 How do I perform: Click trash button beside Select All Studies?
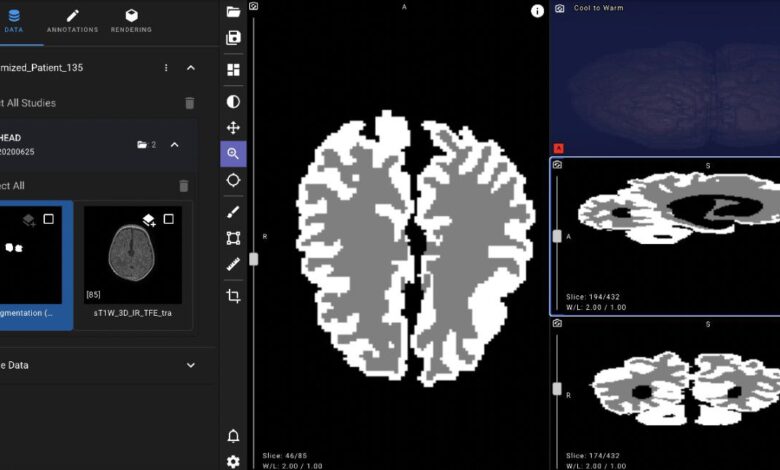[190, 103]
